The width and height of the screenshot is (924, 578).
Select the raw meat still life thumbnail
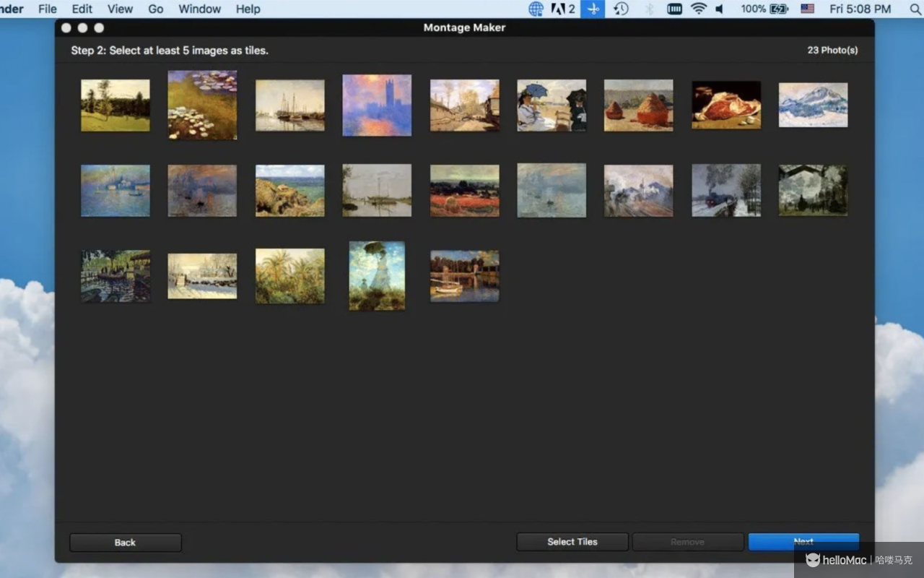726,105
